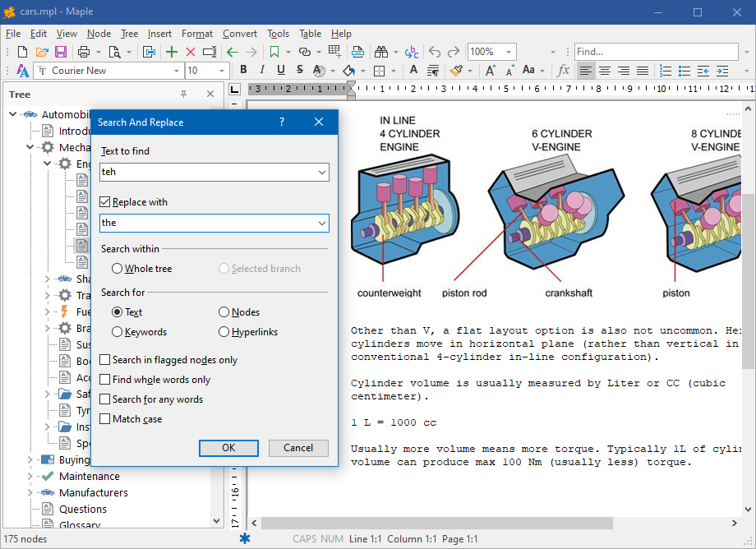The image size is (756, 549).
Task: Open Print Preview icon
Action: 115,52
